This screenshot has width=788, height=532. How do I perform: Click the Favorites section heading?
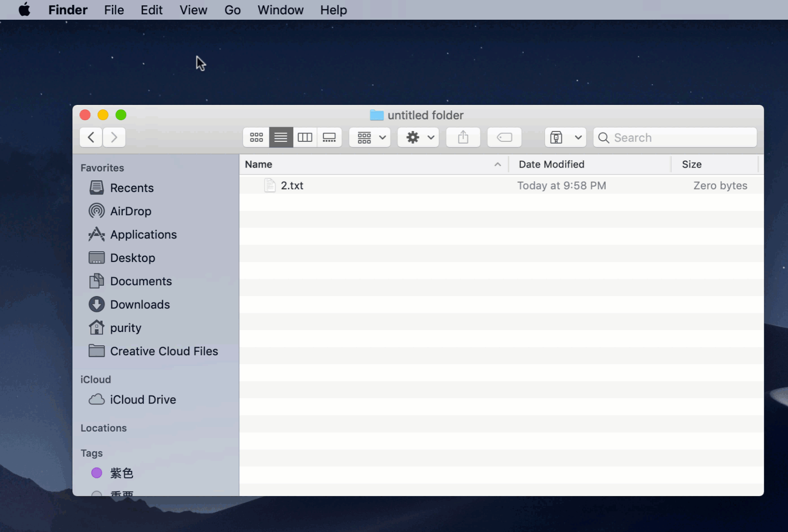[x=103, y=168]
